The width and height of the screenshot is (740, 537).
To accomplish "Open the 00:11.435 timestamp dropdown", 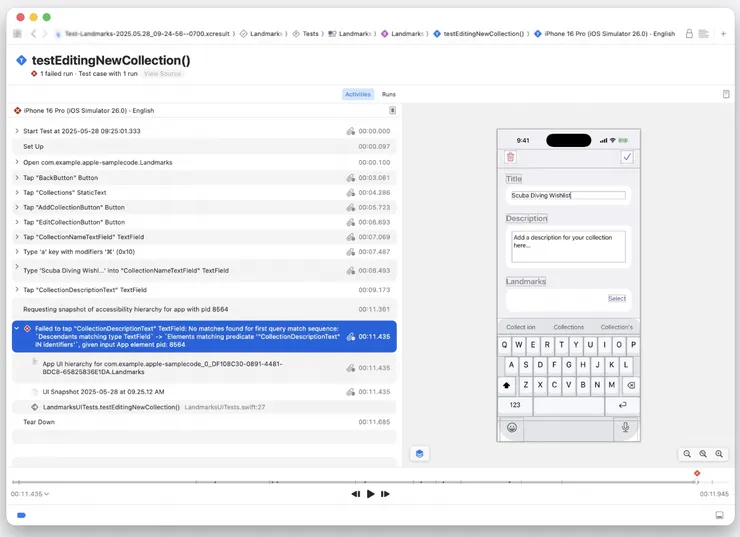I will click(x=30, y=494).
